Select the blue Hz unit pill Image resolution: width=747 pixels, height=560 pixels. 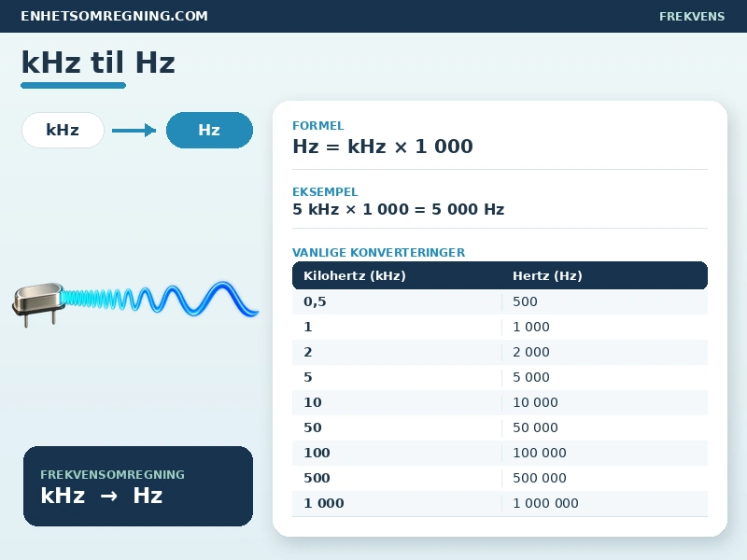[209, 130]
